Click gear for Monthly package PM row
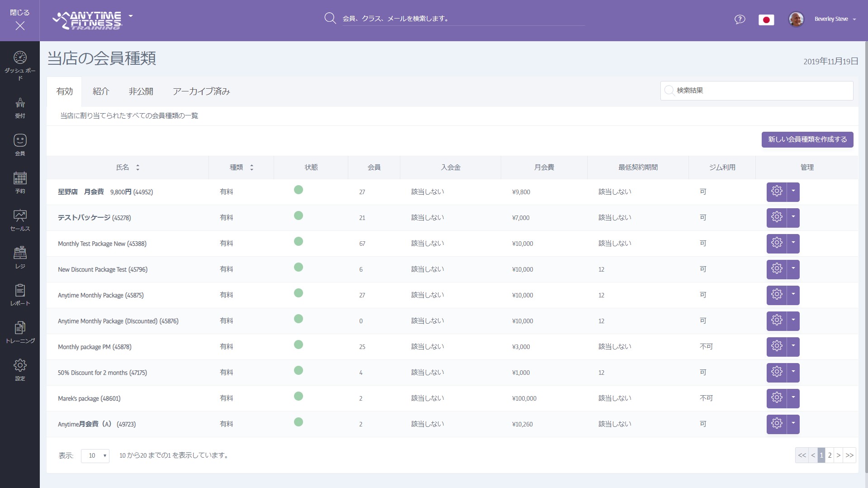The height and width of the screenshot is (488, 868). pos(777,347)
